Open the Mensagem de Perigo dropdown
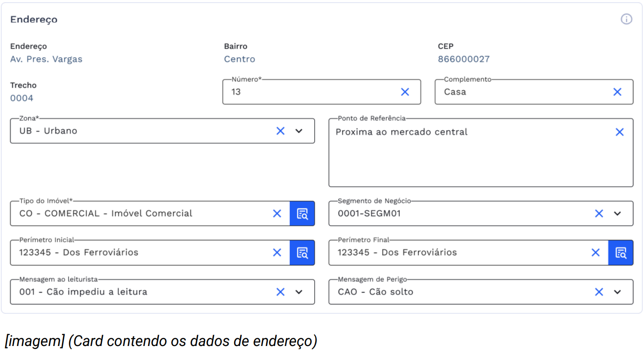The height and width of the screenshot is (351, 644). pos(617,292)
